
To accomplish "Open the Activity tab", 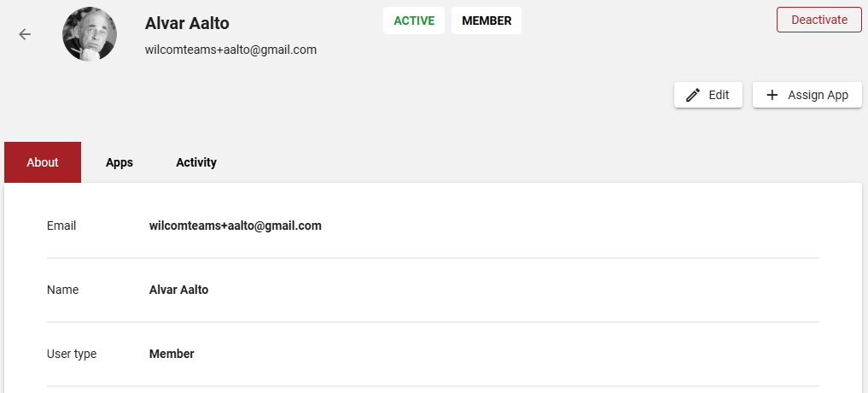I will coord(196,162).
